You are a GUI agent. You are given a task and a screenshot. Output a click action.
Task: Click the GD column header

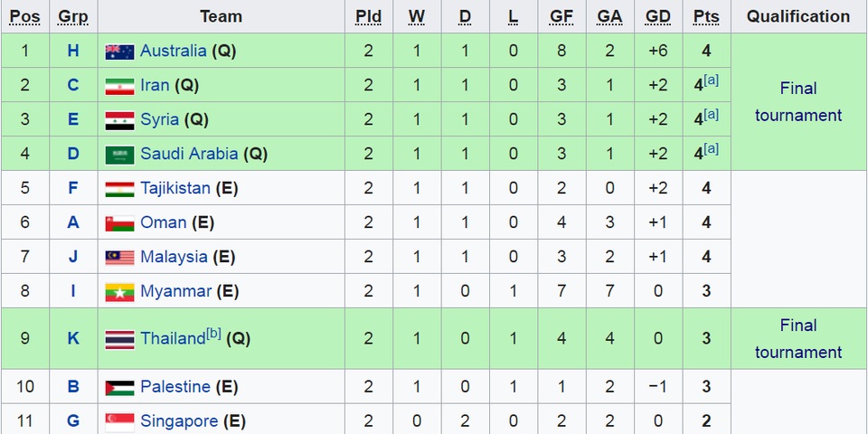click(657, 16)
